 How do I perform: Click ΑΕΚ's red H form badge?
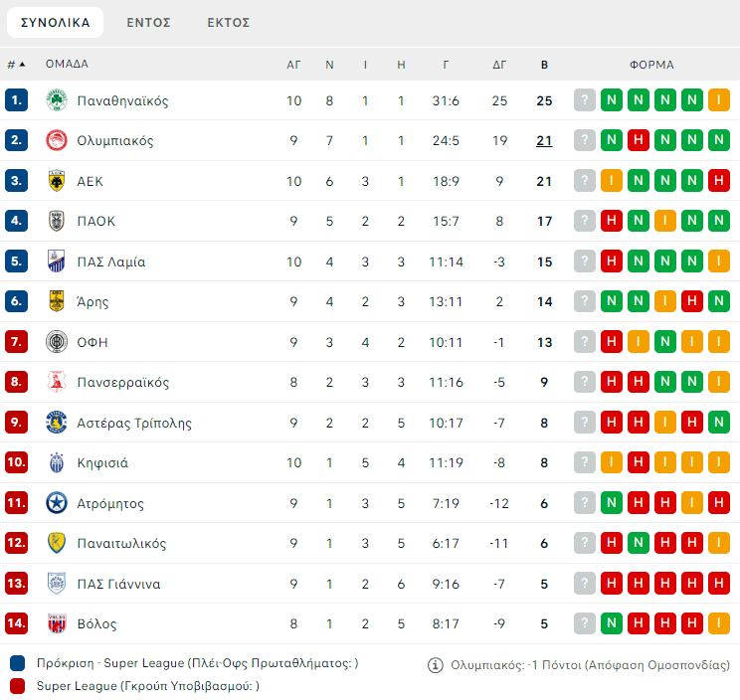click(x=719, y=181)
